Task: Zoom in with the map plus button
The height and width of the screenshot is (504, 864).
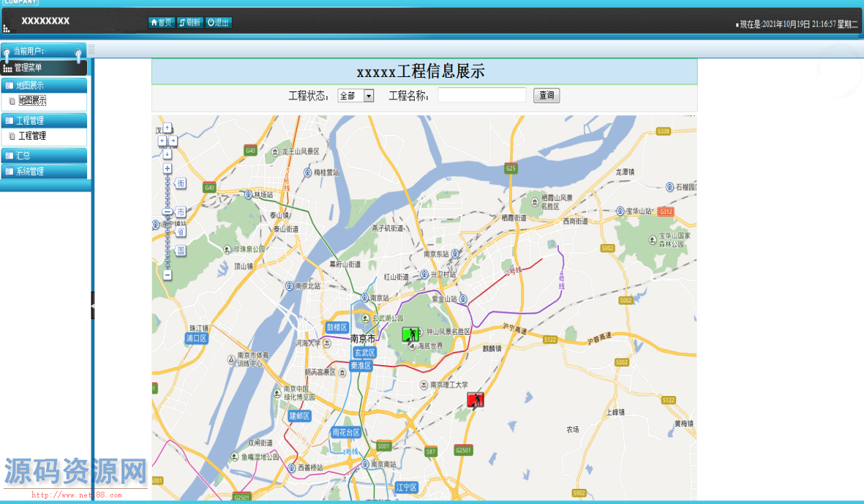Action: 167,168
